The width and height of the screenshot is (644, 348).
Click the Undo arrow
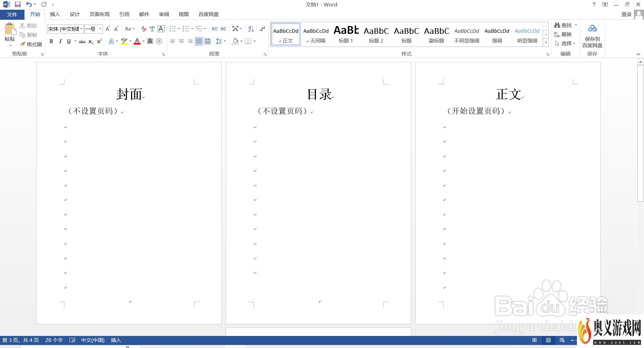point(29,4)
